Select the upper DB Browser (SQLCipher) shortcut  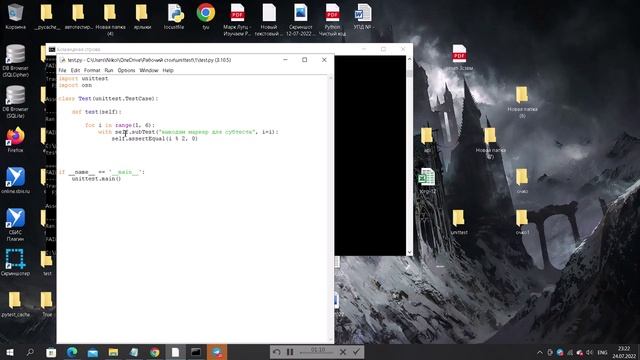16,60
